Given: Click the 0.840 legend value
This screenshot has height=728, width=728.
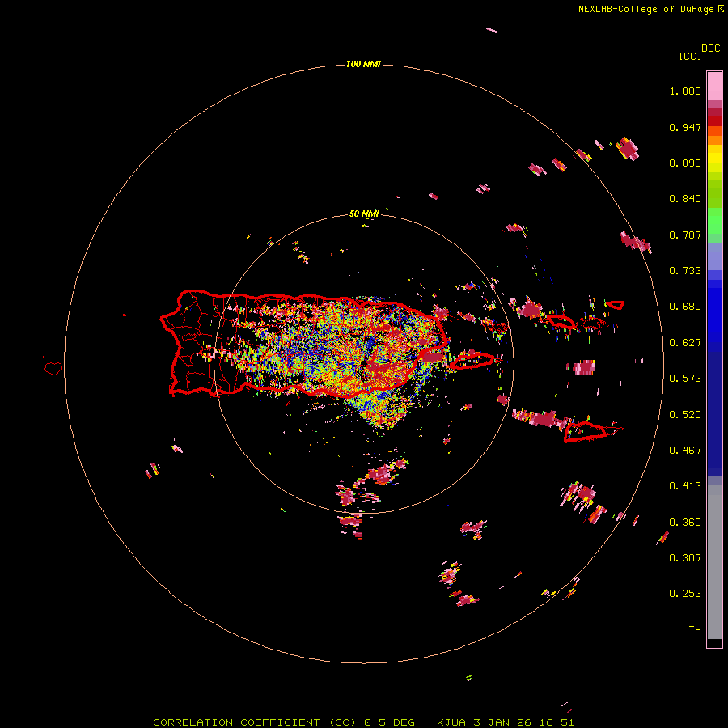Looking at the screenshot, I should coord(685,199).
